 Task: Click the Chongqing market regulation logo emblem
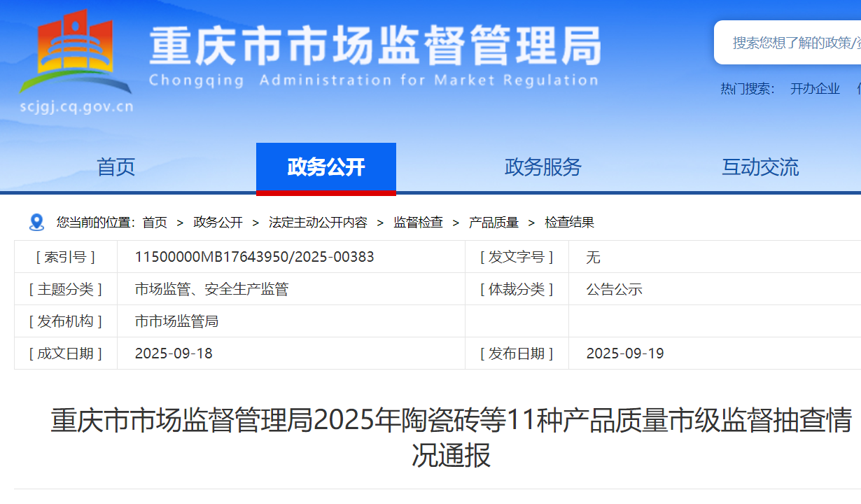(x=76, y=52)
